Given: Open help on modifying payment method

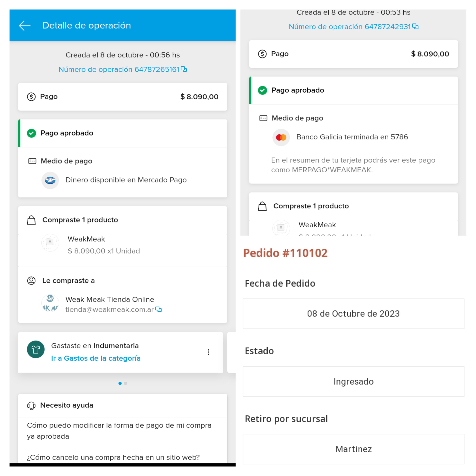Looking at the screenshot, I should click(119, 431).
